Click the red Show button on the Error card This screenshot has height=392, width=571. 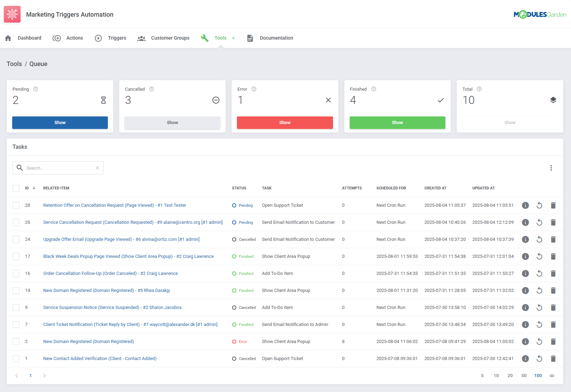point(285,122)
